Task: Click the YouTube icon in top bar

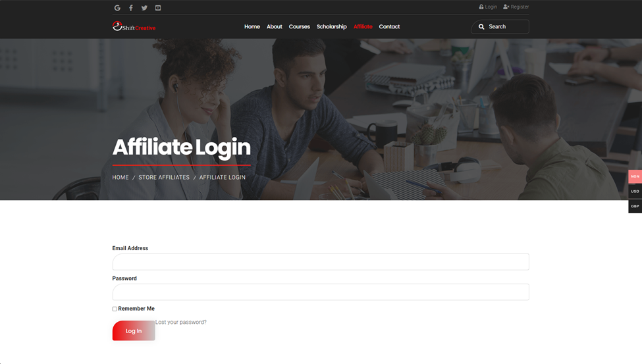Action: click(x=158, y=8)
